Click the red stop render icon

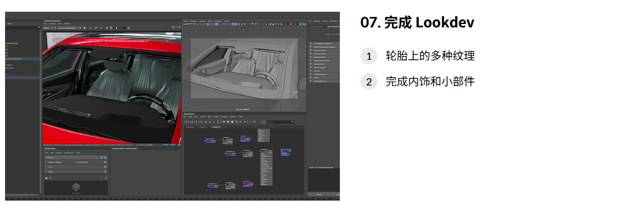coord(174,27)
